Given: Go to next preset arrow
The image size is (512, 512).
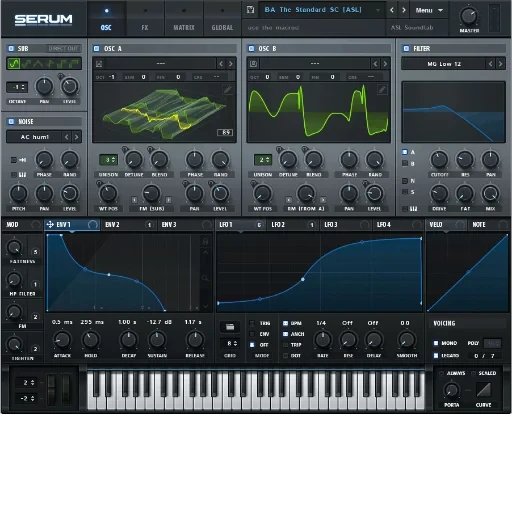Looking at the screenshot, I should [404, 10].
